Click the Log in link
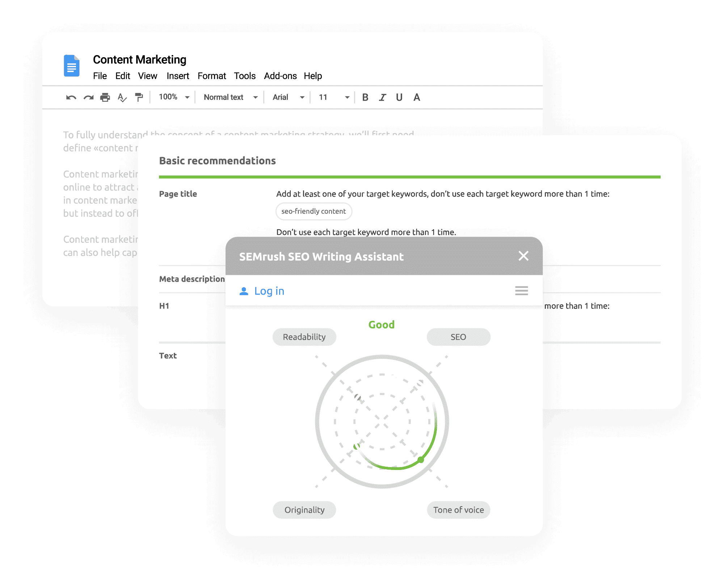Viewport: 724px width, 588px height. point(269,291)
